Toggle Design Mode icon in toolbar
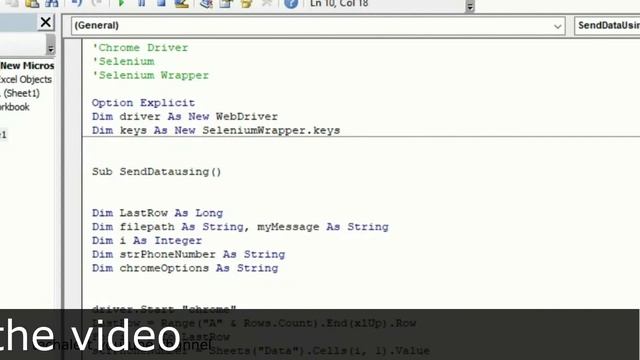 182,3
